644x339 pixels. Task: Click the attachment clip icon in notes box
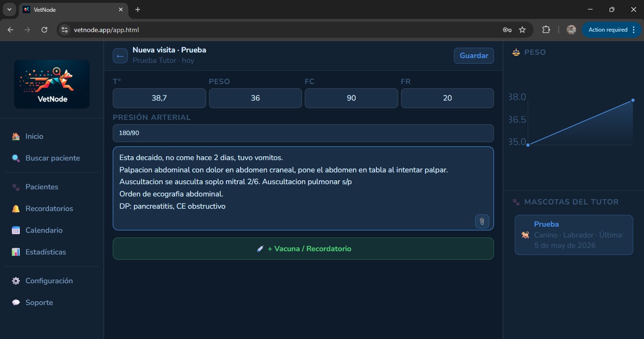point(482,221)
